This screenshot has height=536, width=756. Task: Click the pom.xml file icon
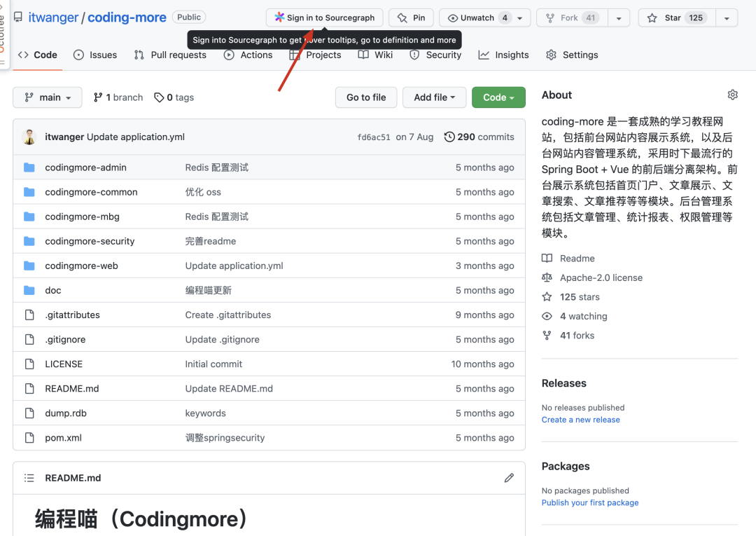pyautogui.click(x=29, y=438)
